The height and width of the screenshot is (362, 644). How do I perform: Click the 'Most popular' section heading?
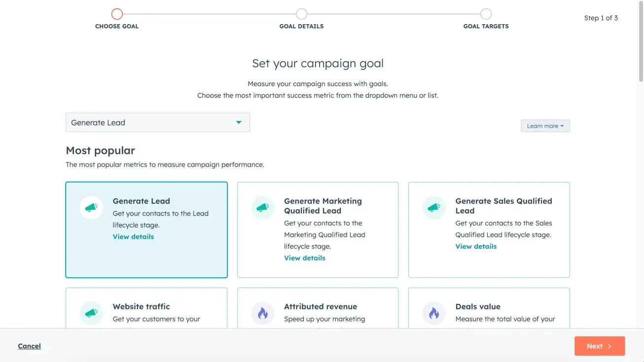100,150
